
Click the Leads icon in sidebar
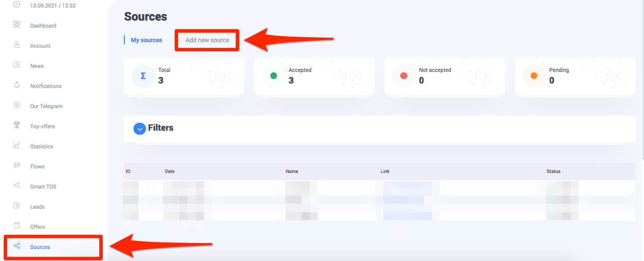pyautogui.click(x=17, y=206)
